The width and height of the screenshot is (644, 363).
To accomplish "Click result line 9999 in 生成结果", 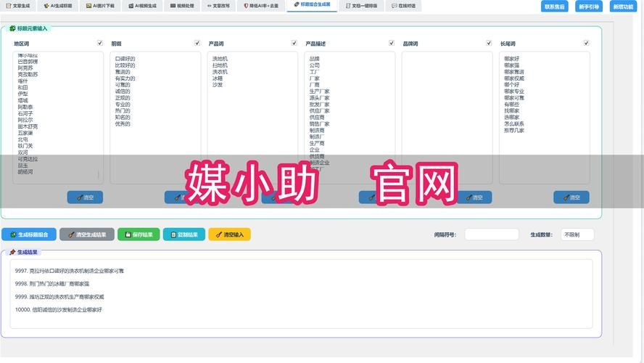I will (59, 297).
